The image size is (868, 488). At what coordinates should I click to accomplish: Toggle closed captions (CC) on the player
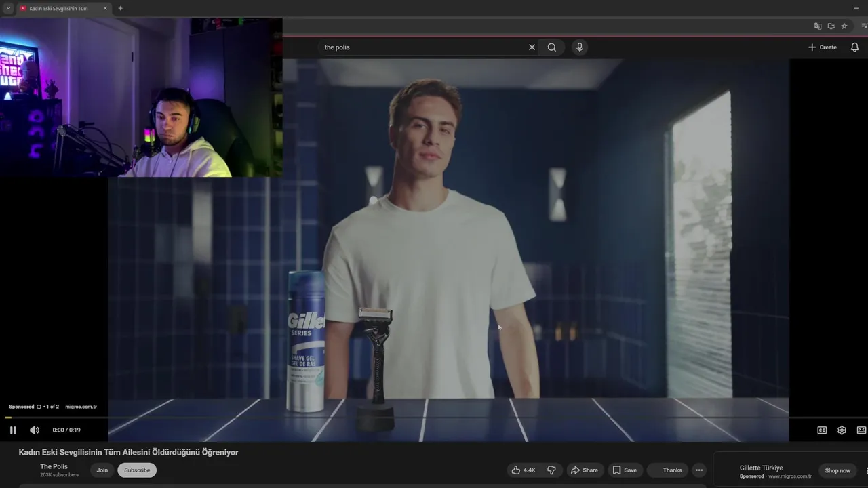click(822, 430)
